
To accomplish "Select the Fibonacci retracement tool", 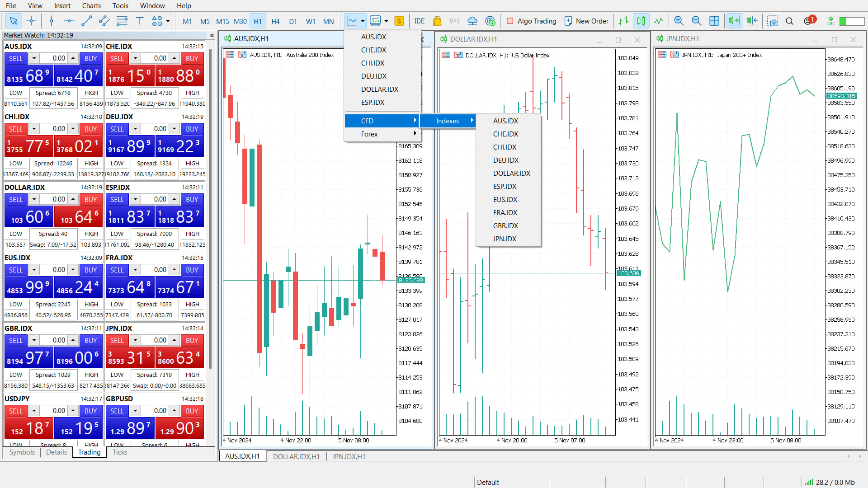I will (x=122, y=21).
